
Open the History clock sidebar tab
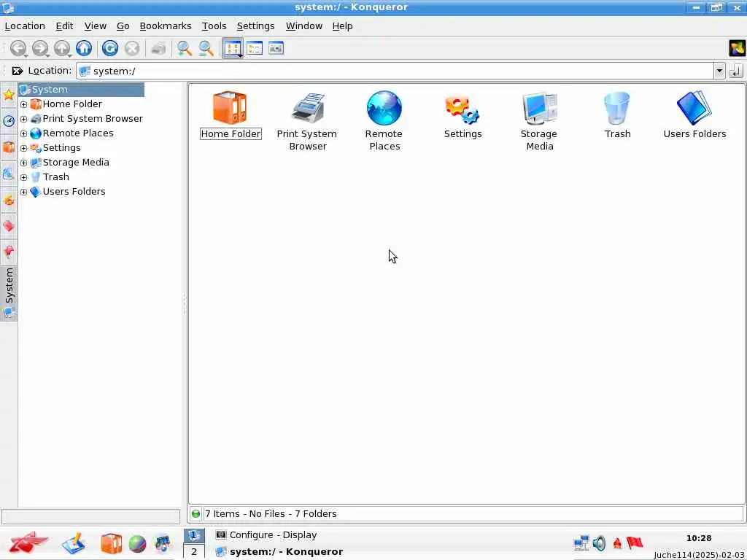tap(9, 120)
